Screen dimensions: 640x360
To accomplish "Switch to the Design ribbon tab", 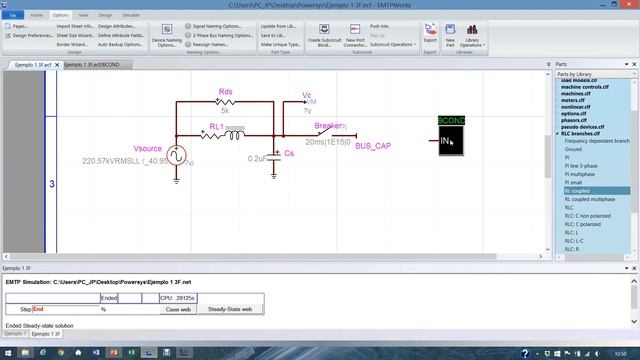I will pyautogui.click(x=105, y=15).
